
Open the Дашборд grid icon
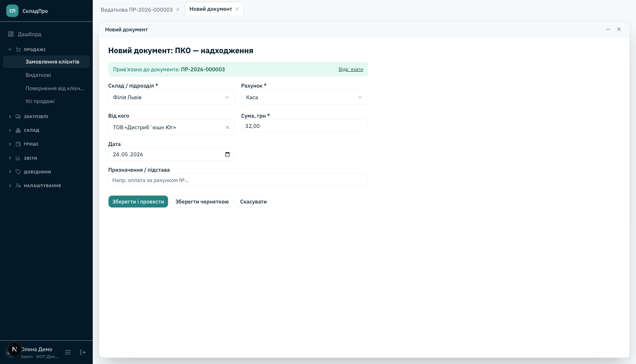click(11, 34)
